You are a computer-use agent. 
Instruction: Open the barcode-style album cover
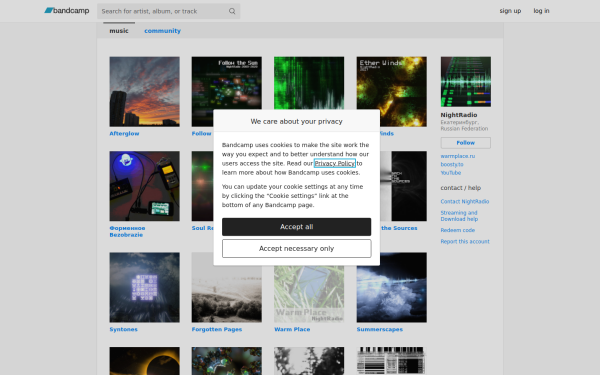pos(392,361)
